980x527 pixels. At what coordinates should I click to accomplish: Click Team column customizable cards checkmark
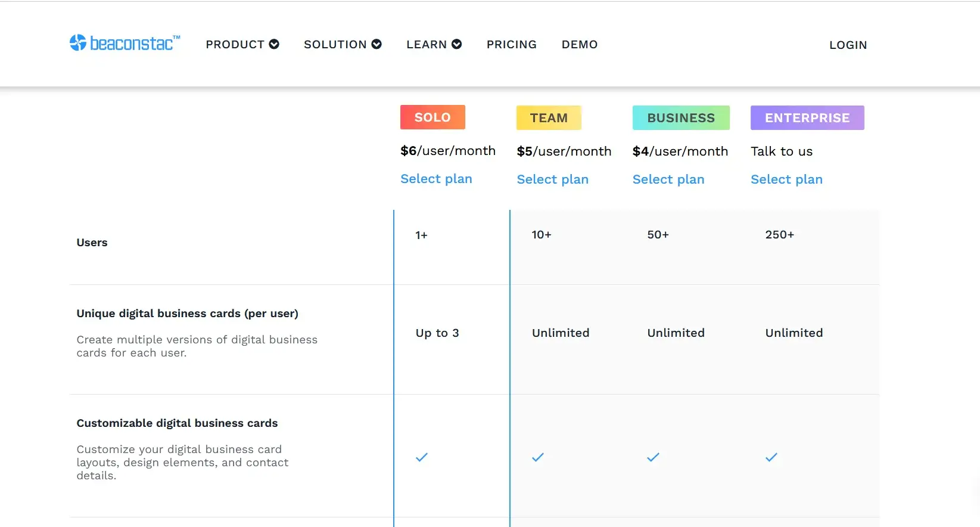click(538, 457)
